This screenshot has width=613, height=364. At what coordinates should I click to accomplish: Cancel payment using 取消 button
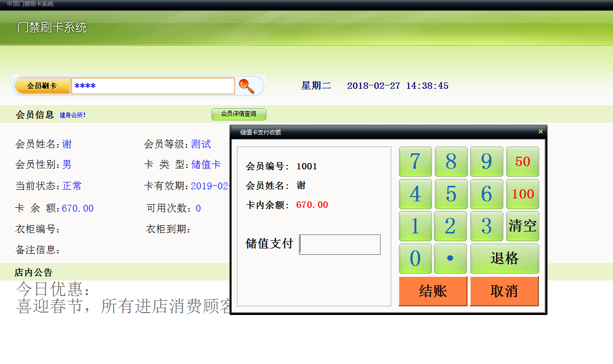[504, 291]
